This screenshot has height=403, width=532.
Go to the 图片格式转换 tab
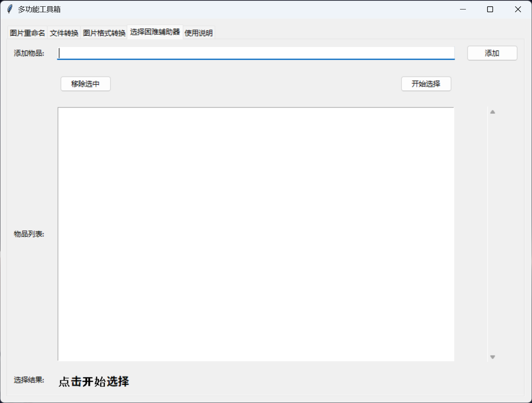point(104,33)
